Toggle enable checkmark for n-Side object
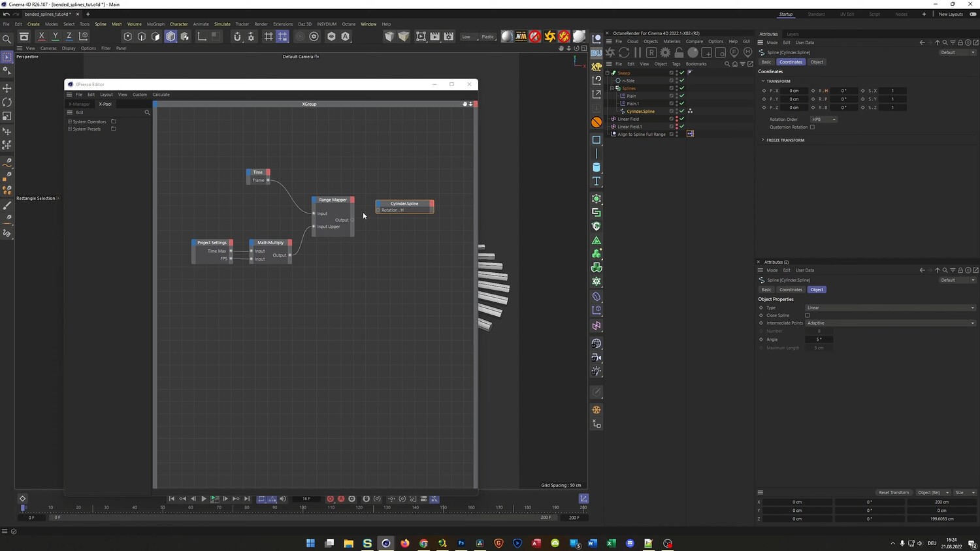 tap(682, 81)
